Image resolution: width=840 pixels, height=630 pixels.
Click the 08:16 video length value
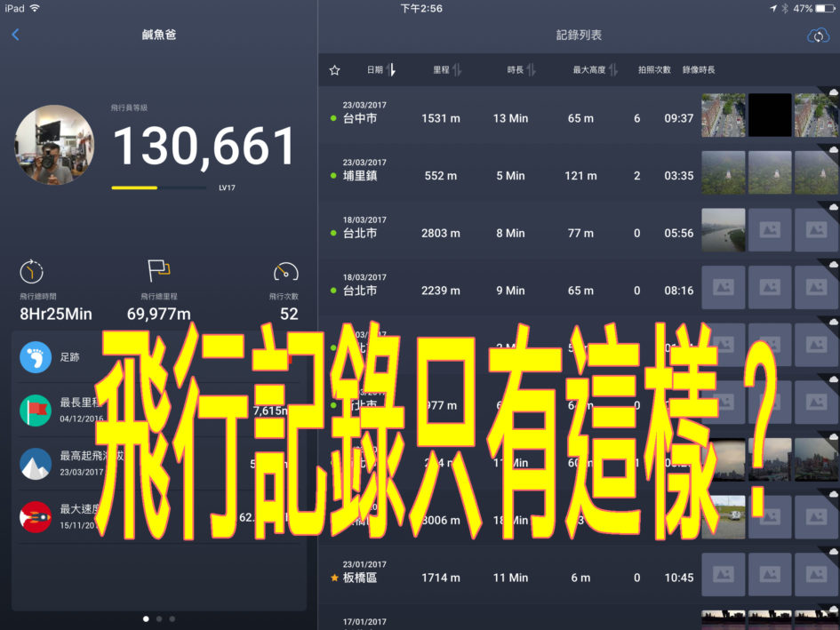tap(679, 291)
